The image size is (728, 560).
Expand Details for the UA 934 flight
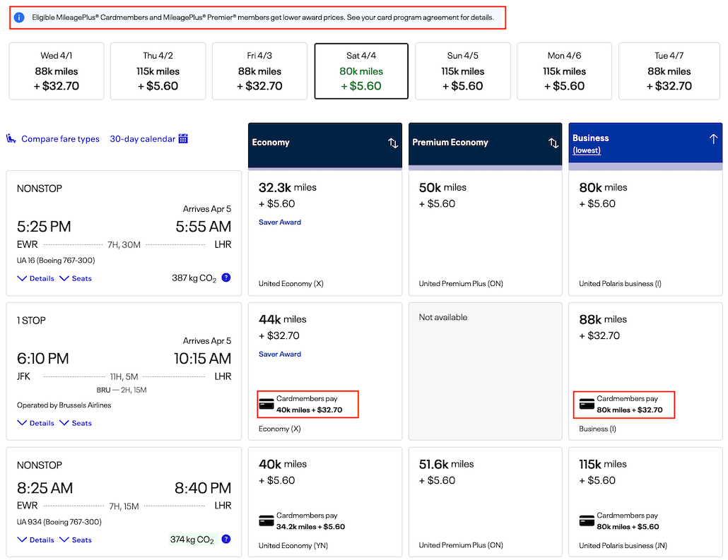(x=36, y=540)
